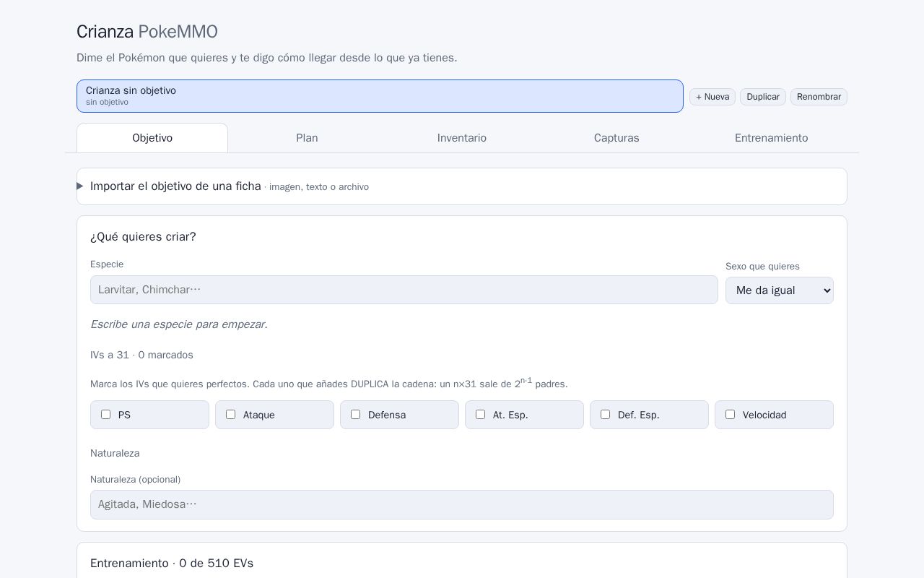
Task: Select the Objetivo tab
Action: (x=152, y=138)
